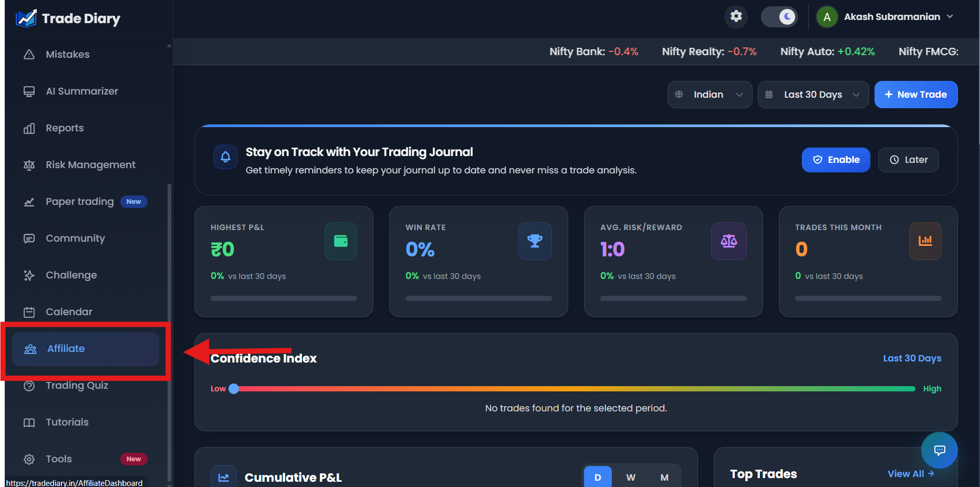This screenshot has height=487, width=980.
Task: Click the Later reminder button
Action: (908, 160)
